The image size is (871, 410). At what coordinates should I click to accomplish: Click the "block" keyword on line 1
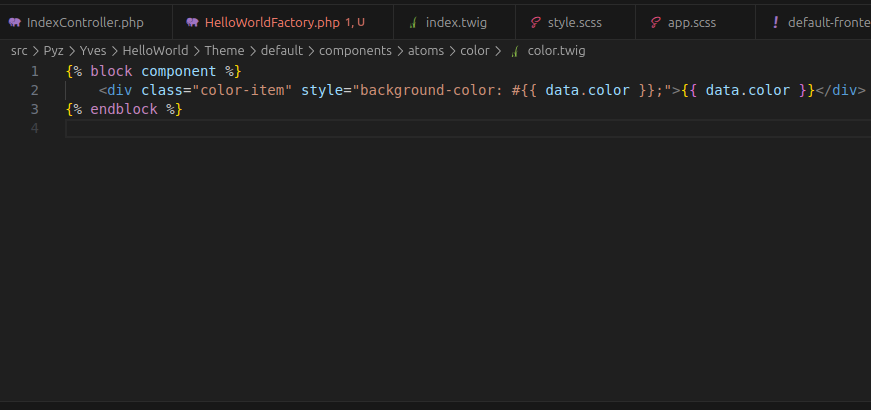[112, 71]
